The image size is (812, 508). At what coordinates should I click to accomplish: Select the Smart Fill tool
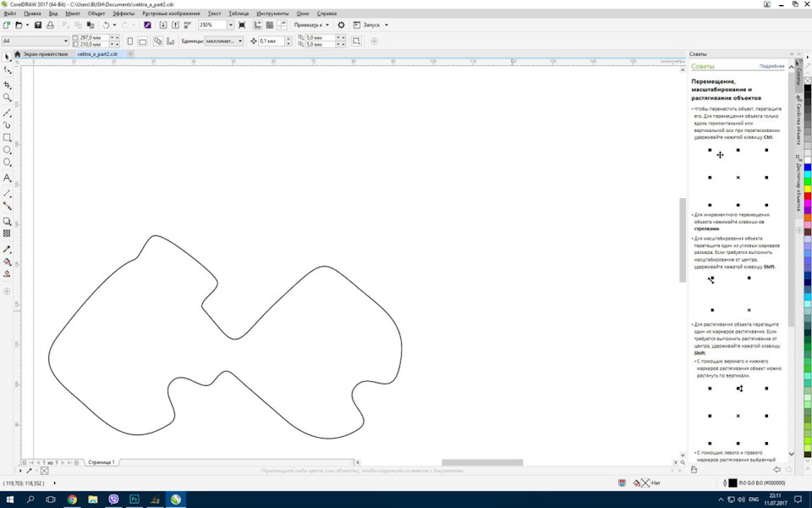coord(7,274)
